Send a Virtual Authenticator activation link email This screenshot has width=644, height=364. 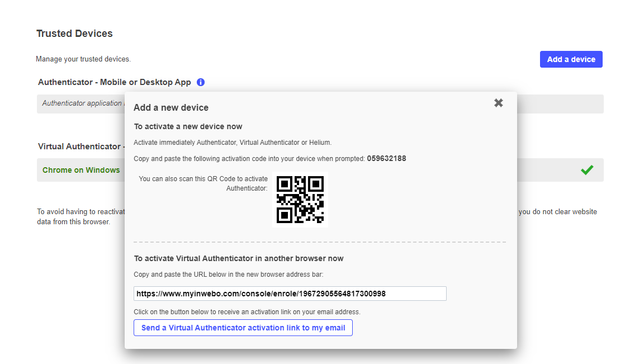pyautogui.click(x=243, y=328)
